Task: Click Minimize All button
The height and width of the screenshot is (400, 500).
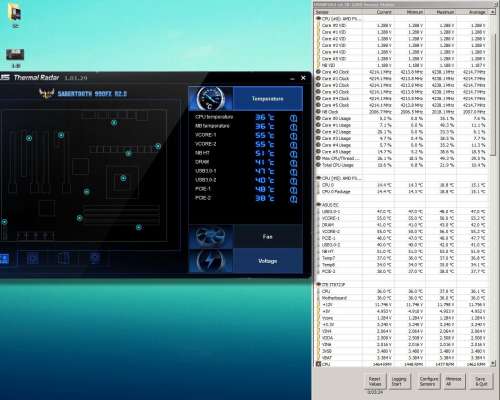Action: (x=453, y=381)
